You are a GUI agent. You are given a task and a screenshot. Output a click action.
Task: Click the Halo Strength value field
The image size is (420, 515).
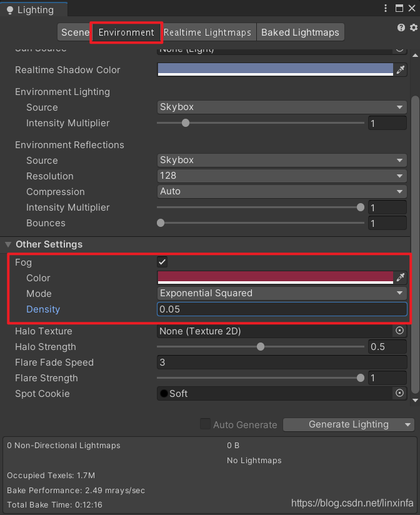pyautogui.click(x=387, y=346)
